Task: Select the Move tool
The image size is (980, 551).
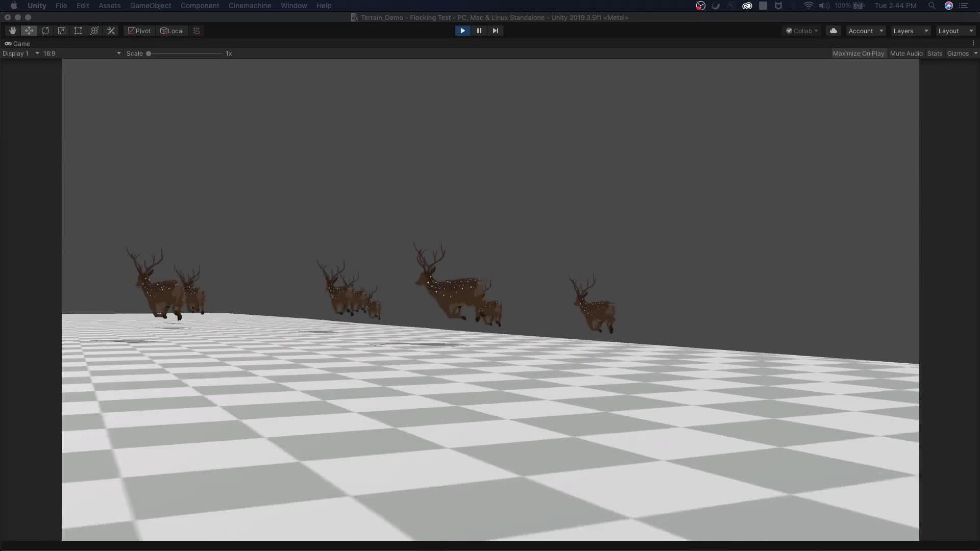Action: click(x=29, y=31)
